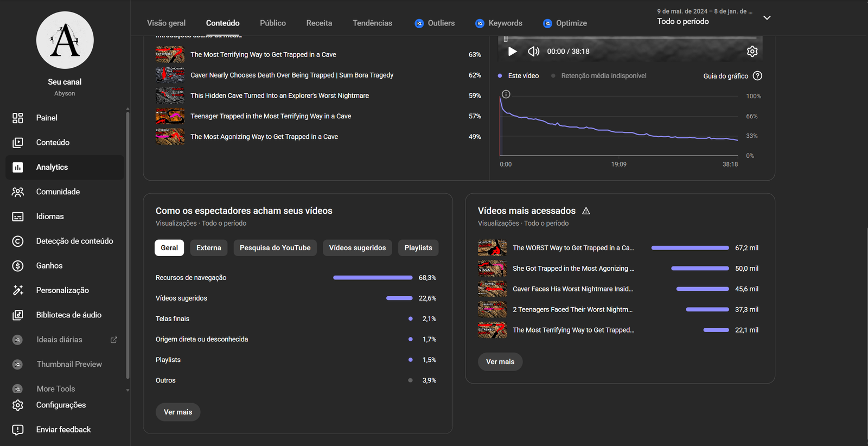Open the date range period dropdown
868x446 pixels.
pos(767,18)
